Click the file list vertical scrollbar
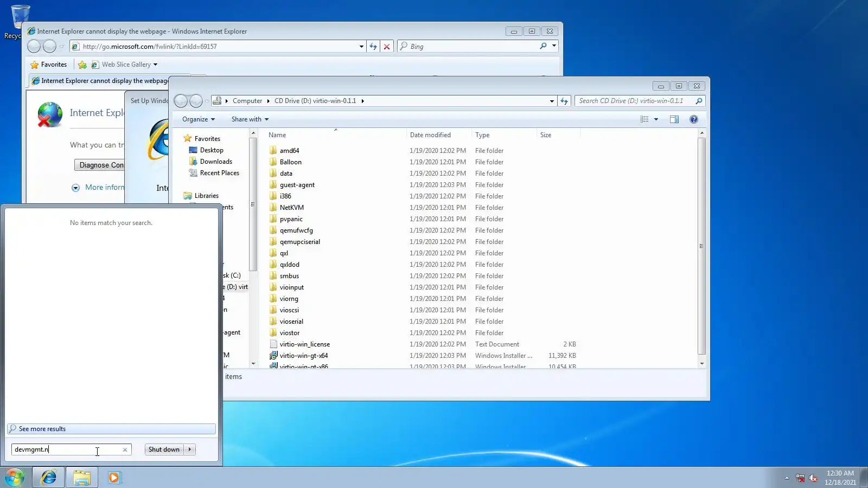The height and width of the screenshot is (488, 868). (x=701, y=246)
